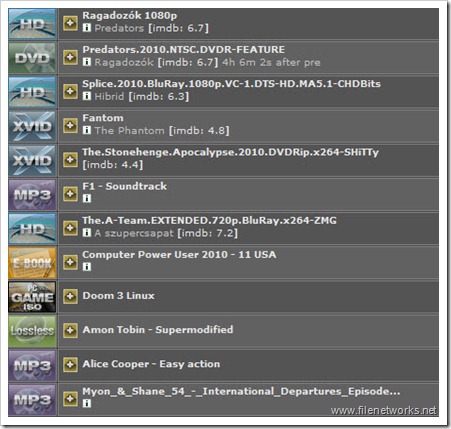The width and height of the screenshot is (451, 429).
Task: Click the HD category icon for Ragadozók 1080p
Action: (32, 24)
